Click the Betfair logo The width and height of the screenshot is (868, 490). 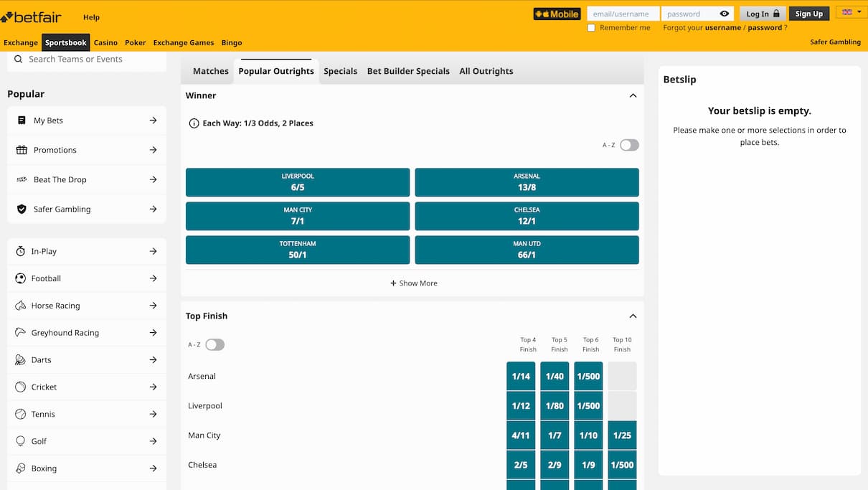click(31, 17)
